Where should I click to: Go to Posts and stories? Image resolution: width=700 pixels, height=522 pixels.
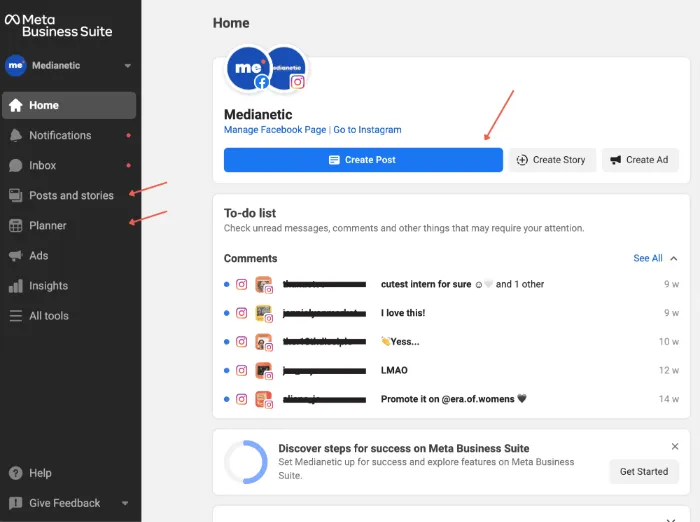69,195
